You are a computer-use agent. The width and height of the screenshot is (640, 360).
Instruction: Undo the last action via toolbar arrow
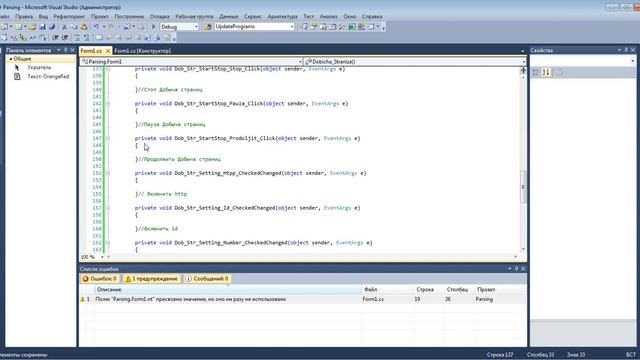(x=96, y=27)
